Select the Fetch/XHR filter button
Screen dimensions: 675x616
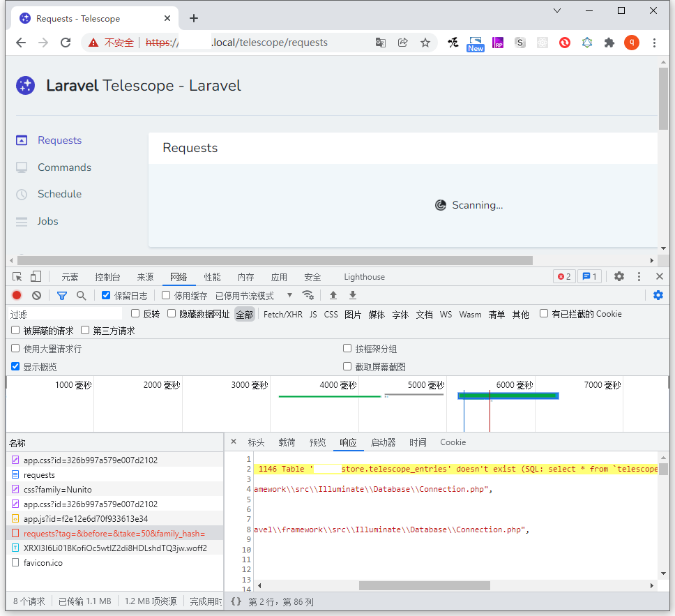[282, 315]
